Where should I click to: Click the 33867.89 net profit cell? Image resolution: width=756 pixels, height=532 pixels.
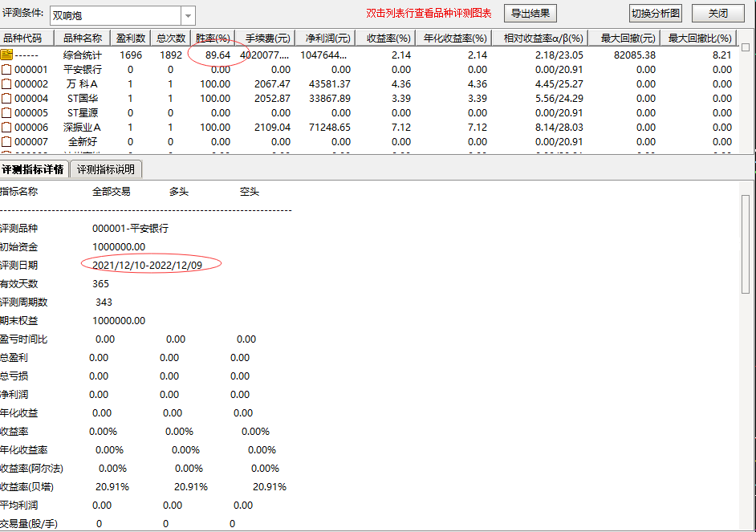pyautogui.click(x=330, y=99)
